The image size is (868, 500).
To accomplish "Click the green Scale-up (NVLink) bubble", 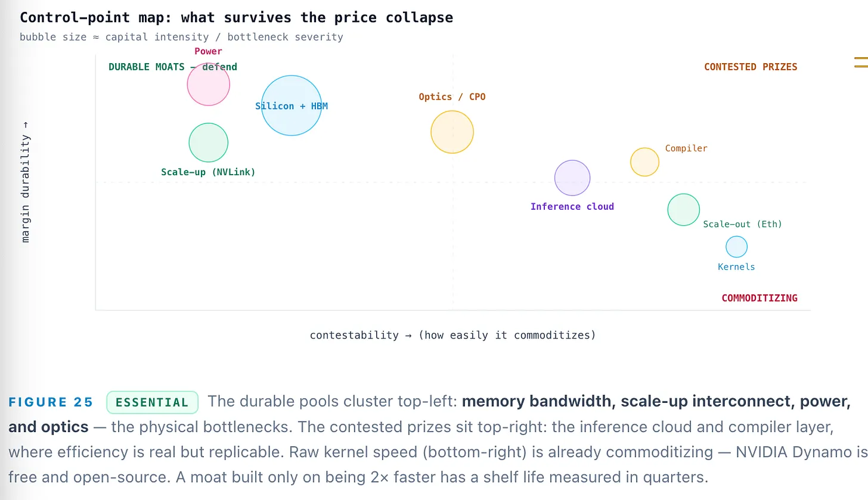I will (x=209, y=142).
